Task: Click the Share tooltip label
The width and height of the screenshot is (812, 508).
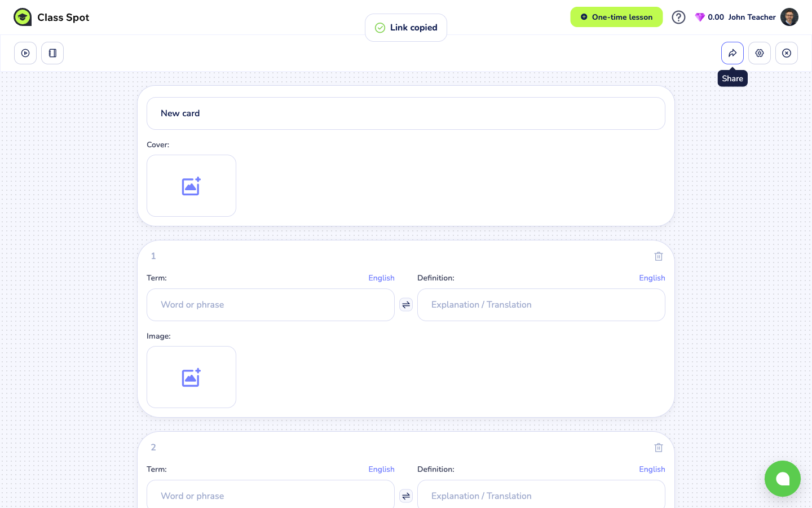Action: (x=732, y=78)
